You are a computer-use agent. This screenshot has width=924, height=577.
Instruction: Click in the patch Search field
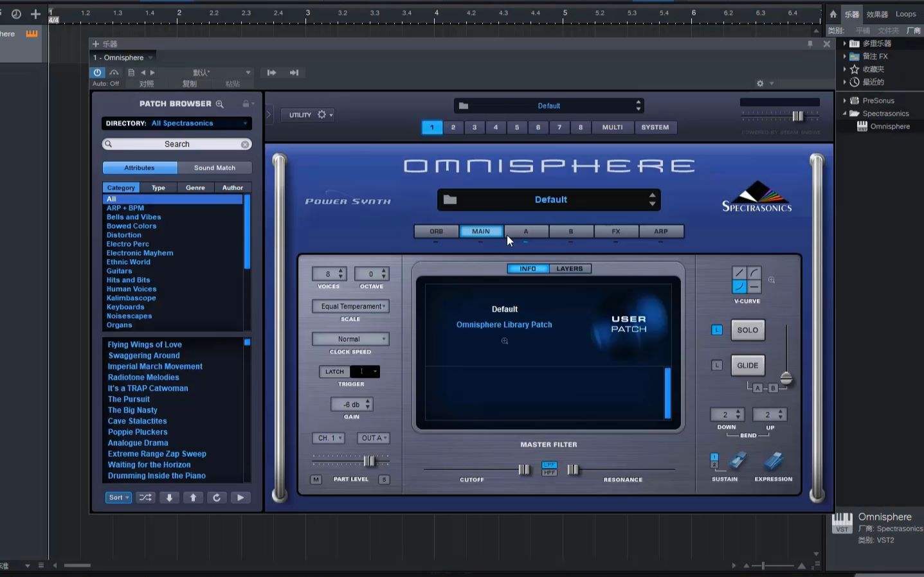176,145
